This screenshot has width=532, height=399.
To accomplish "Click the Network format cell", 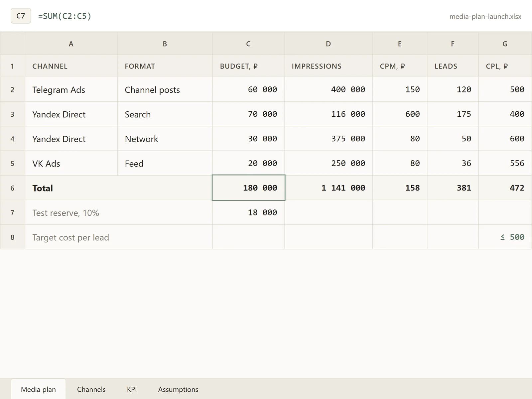I will tap(165, 139).
